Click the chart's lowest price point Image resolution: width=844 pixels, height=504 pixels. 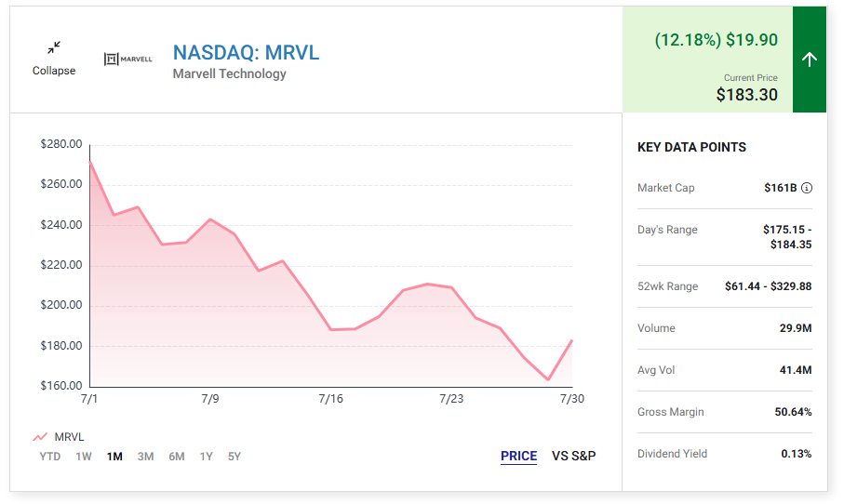[548, 379]
